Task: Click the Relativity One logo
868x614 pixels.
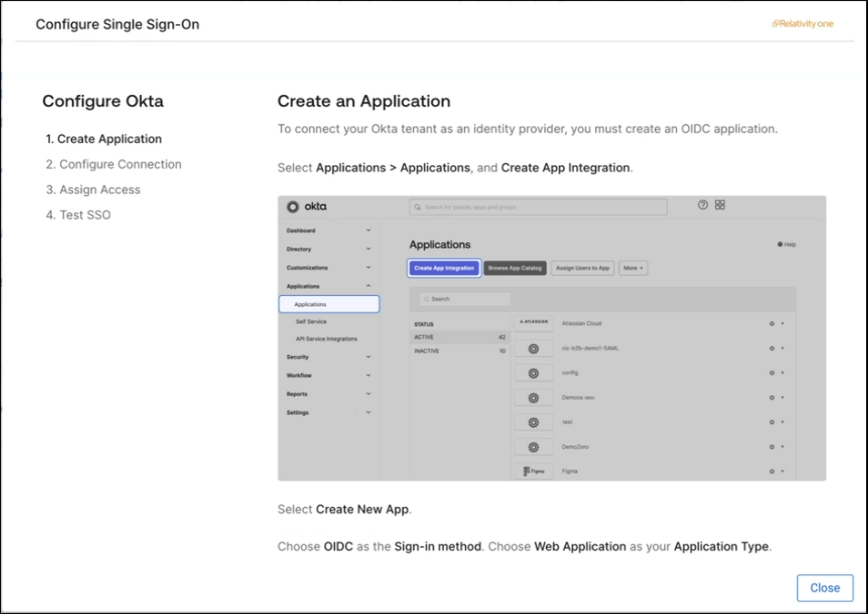Action: (x=803, y=24)
